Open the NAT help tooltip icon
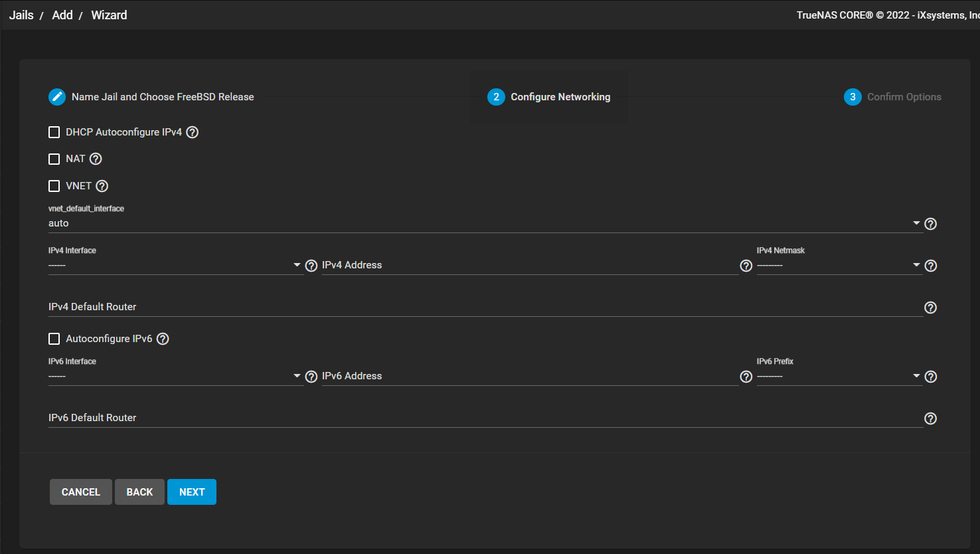The height and width of the screenshot is (554, 980). point(96,159)
